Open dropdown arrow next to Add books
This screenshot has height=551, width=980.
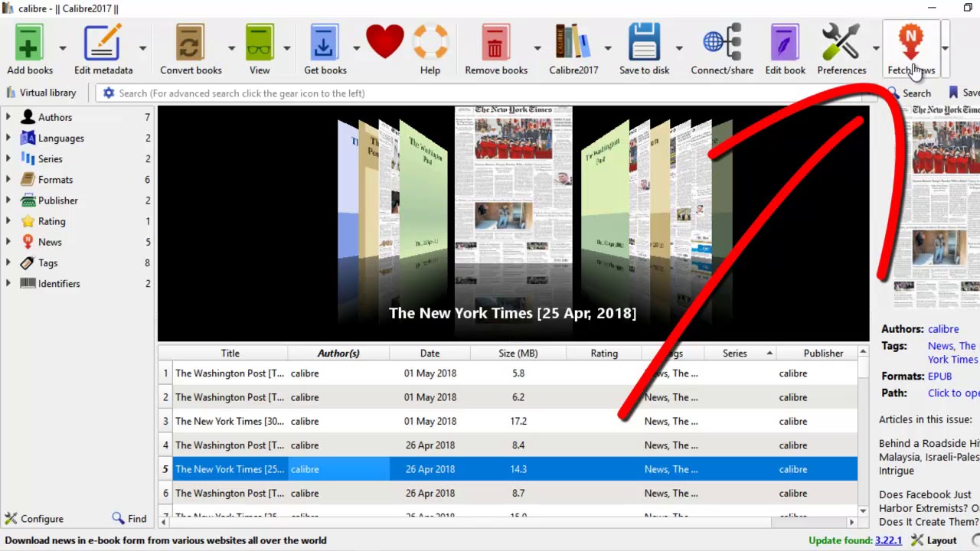pyautogui.click(x=63, y=48)
